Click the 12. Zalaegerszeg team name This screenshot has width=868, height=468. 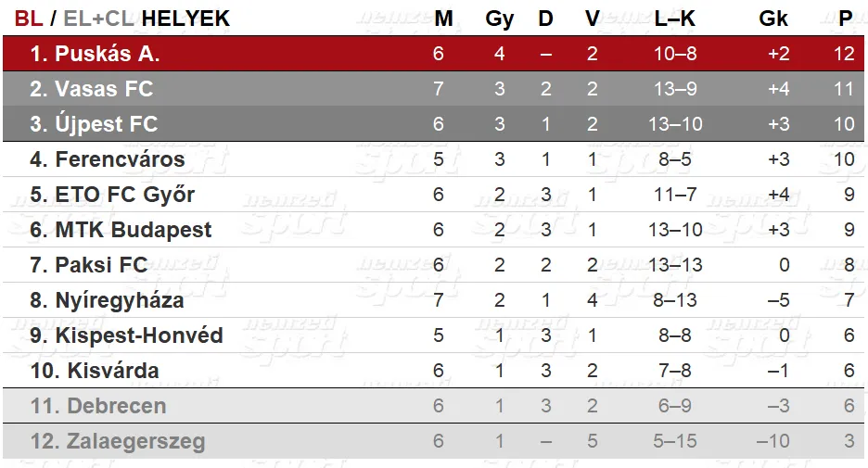click(x=118, y=441)
